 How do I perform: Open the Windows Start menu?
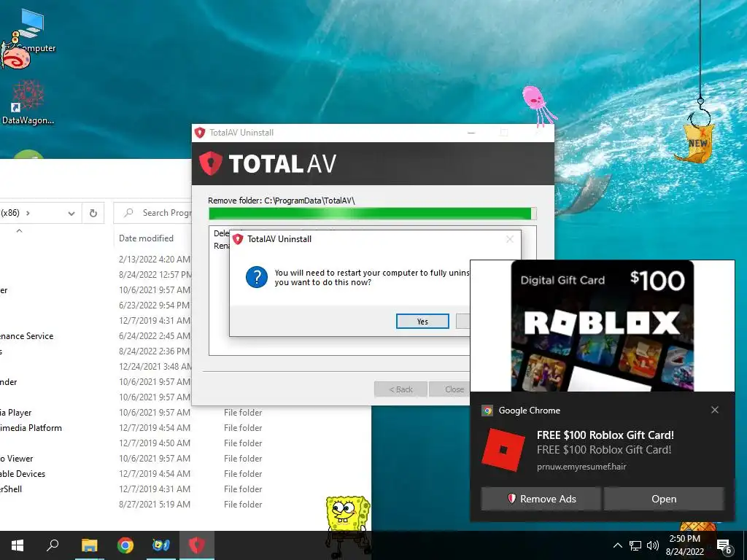click(18, 545)
